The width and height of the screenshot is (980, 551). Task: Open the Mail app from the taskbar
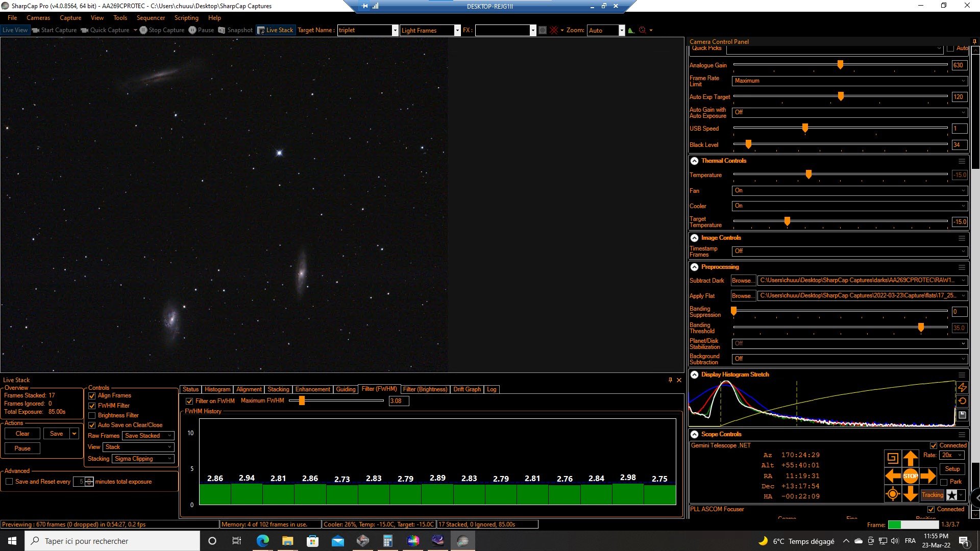(337, 541)
